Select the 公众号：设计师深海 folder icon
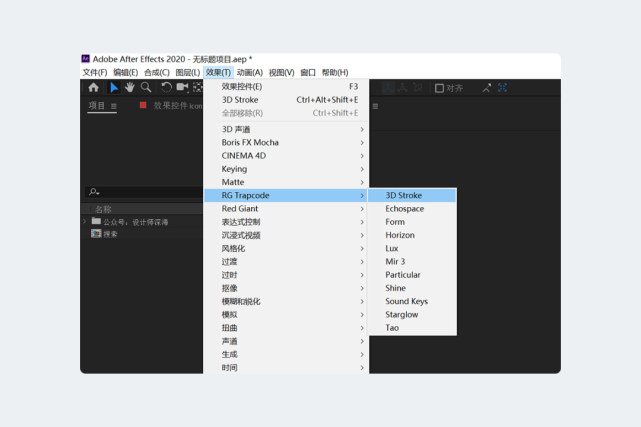Screen dimensions: 641x427 click(96, 221)
